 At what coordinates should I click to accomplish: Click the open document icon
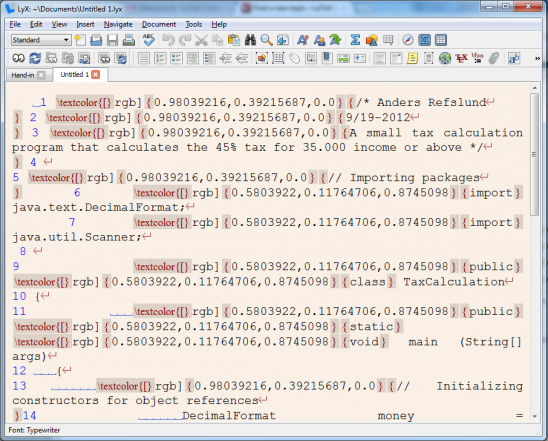tap(96, 40)
